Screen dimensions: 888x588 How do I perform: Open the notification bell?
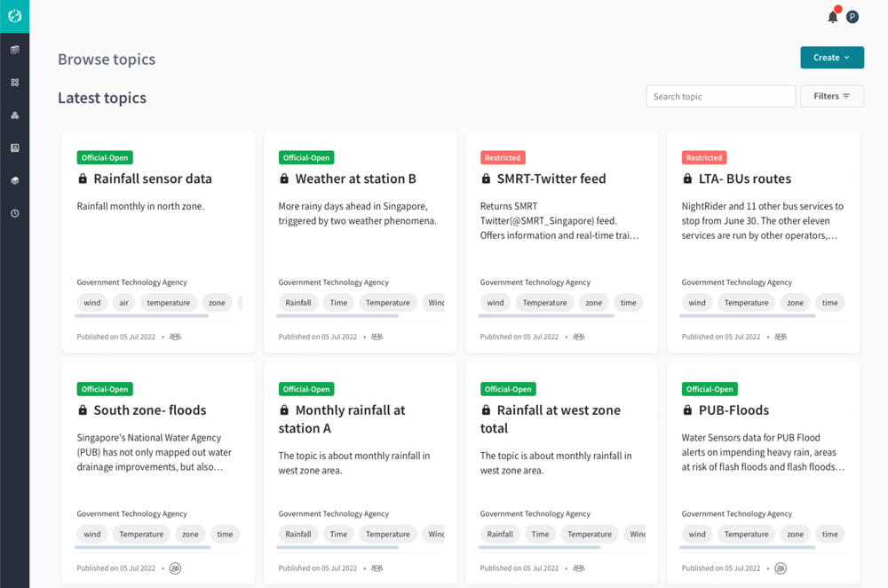tap(832, 17)
